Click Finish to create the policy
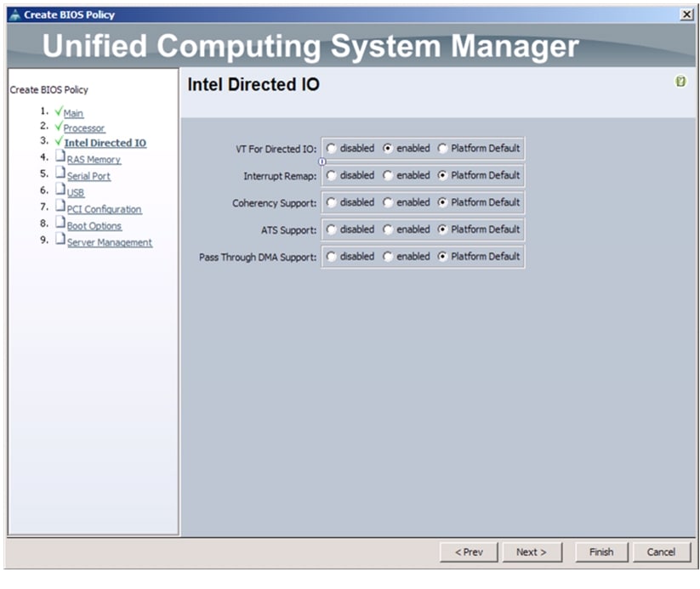 coord(601,552)
